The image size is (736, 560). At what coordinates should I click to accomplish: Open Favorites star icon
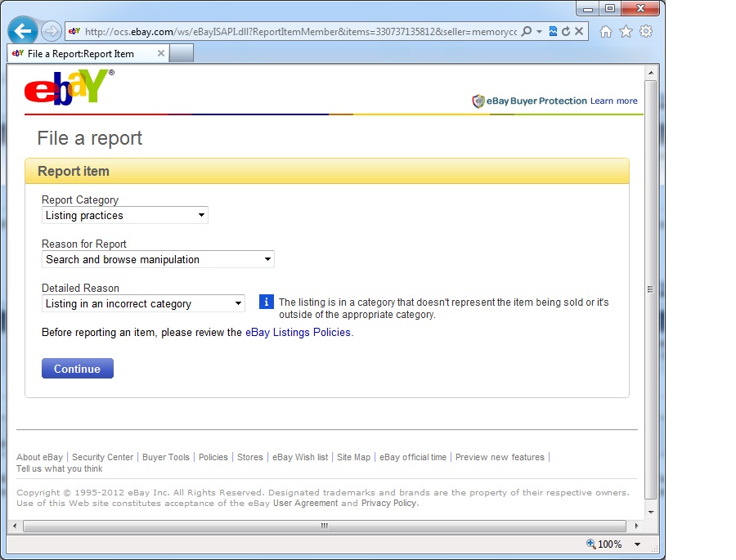(626, 31)
